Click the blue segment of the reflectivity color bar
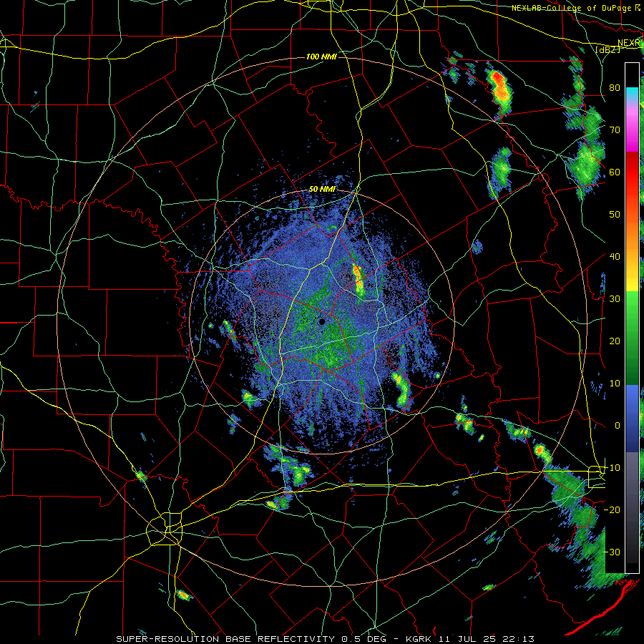The image size is (644, 644). coord(632,419)
